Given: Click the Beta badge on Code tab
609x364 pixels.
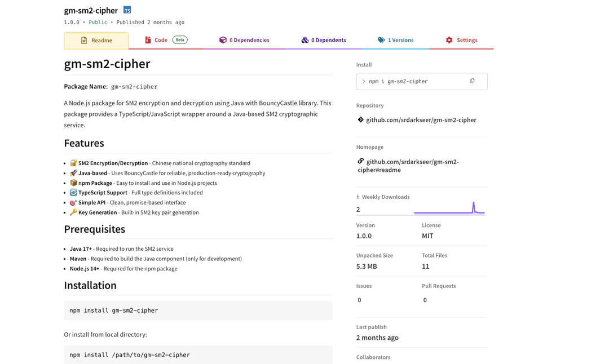Looking at the screenshot, I should point(180,40).
